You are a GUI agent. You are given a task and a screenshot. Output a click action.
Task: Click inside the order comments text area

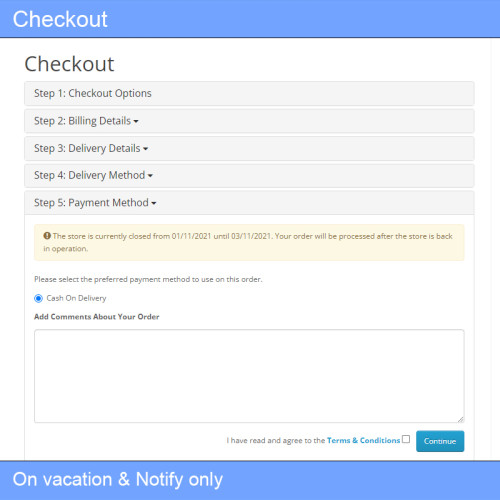(x=249, y=376)
